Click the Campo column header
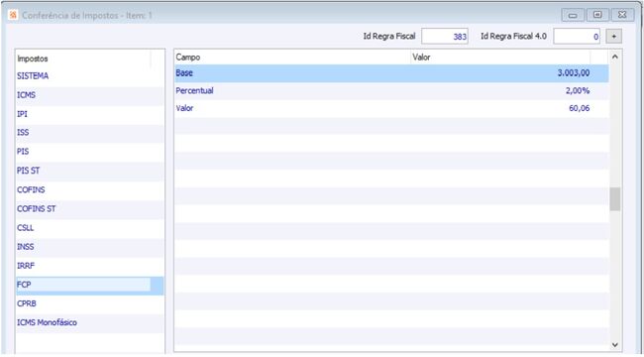Viewport: 644px width, 357px height. pyautogui.click(x=292, y=58)
